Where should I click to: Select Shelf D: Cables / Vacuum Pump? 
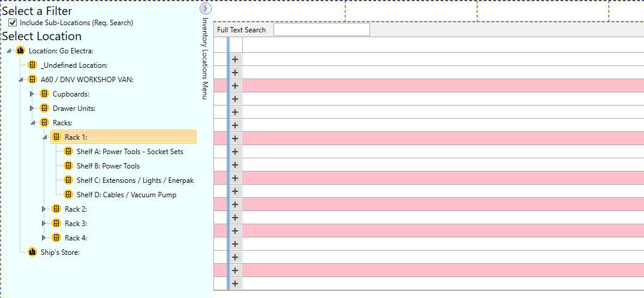coord(127,194)
